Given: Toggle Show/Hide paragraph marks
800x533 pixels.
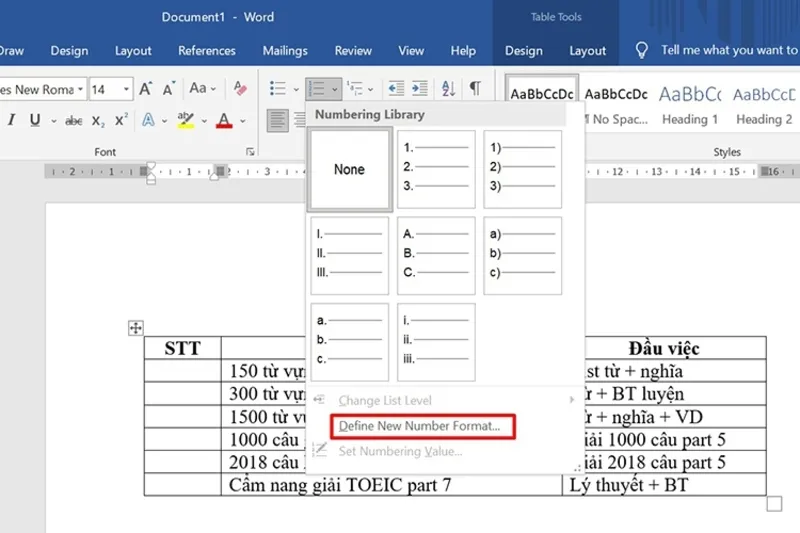Looking at the screenshot, I should pos(475,89).
